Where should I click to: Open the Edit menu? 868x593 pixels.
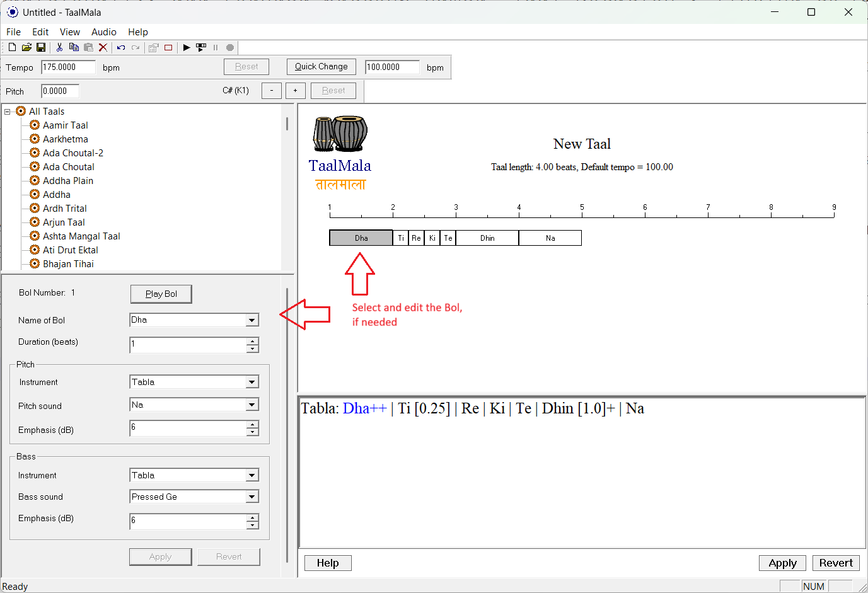pos(40,32)
